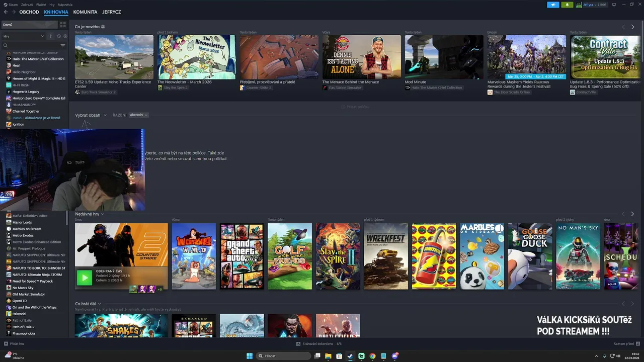Viewport: 644px width, 362px height.
Task: Show next recent games arrow
Action: pyautogui.click(x=632, y=214)
